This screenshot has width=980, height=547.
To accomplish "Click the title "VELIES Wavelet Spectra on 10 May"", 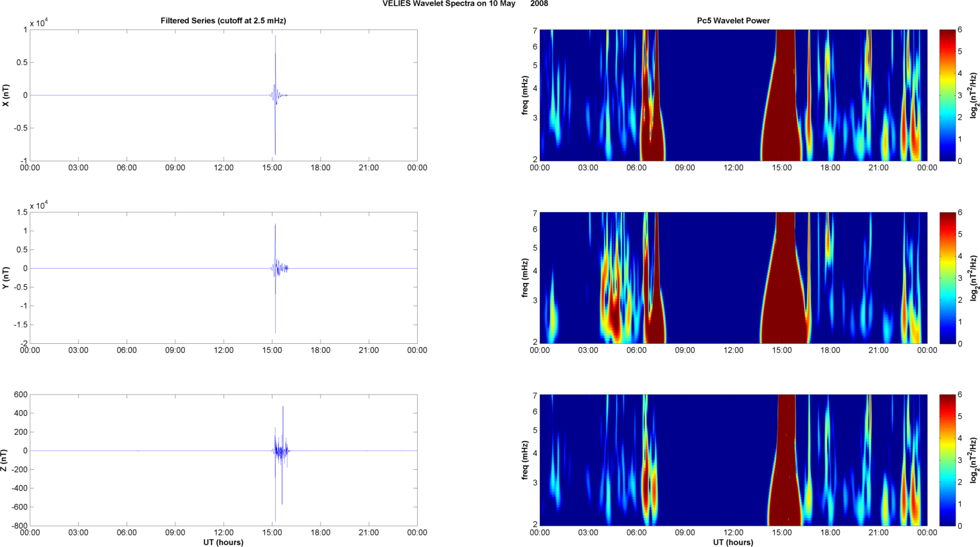I will tap(449, 4).
